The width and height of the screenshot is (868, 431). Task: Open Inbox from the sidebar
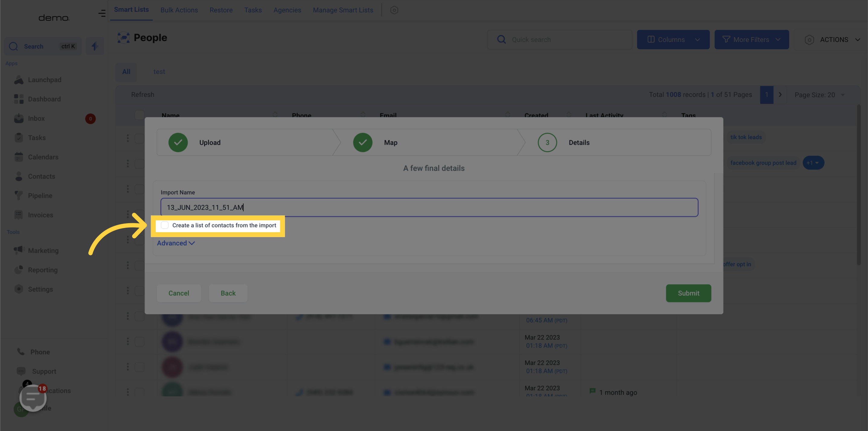(29, 119)
